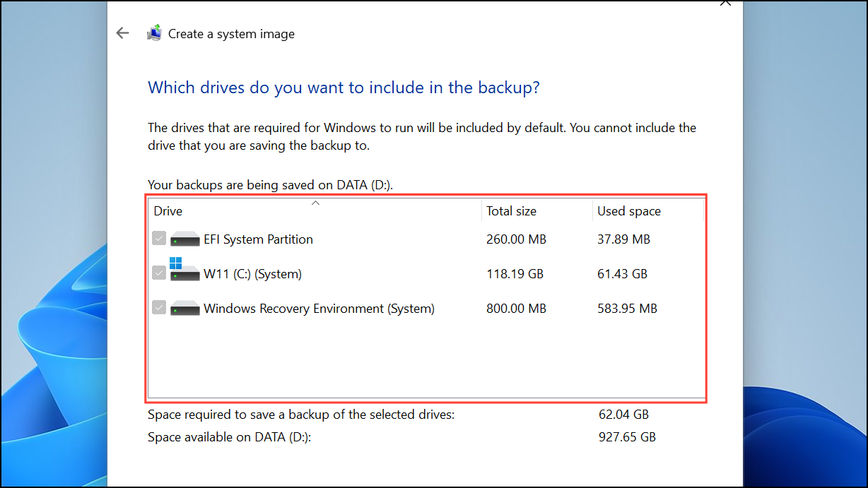This screenshot has width=868, height=488.
Task: Toggle the EFI System Partition checkbox
Action: (159, 239)
